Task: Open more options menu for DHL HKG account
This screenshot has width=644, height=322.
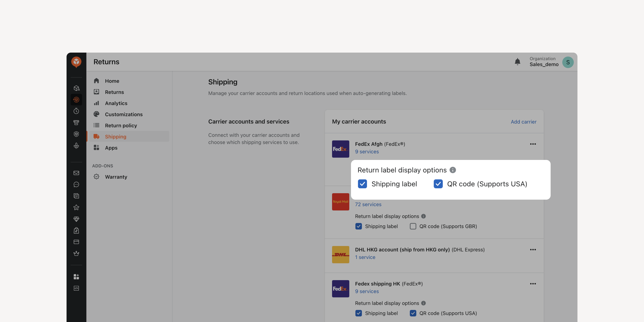Action: click(x=533, y=249)
